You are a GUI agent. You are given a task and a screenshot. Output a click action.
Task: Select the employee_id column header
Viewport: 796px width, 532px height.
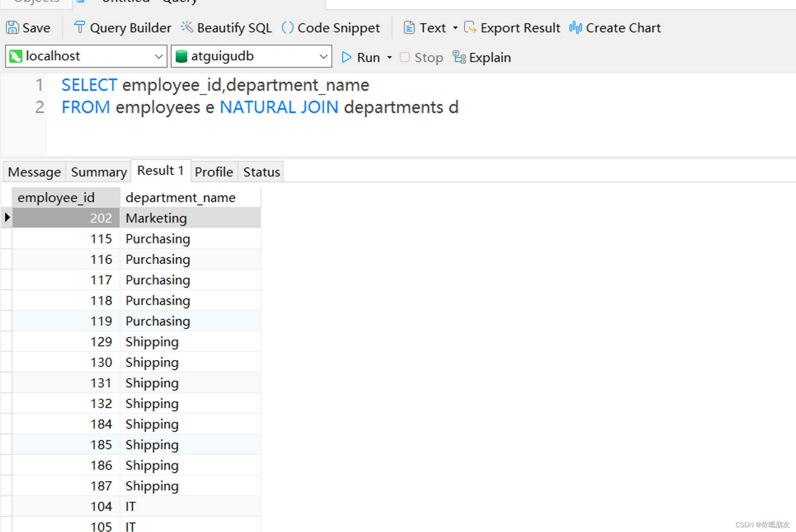point(56,197)
